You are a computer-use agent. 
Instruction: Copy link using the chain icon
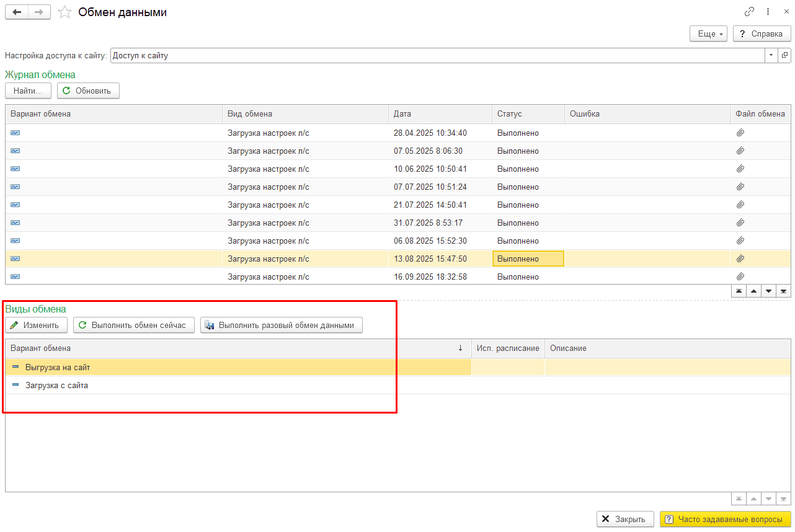[749, 12]
